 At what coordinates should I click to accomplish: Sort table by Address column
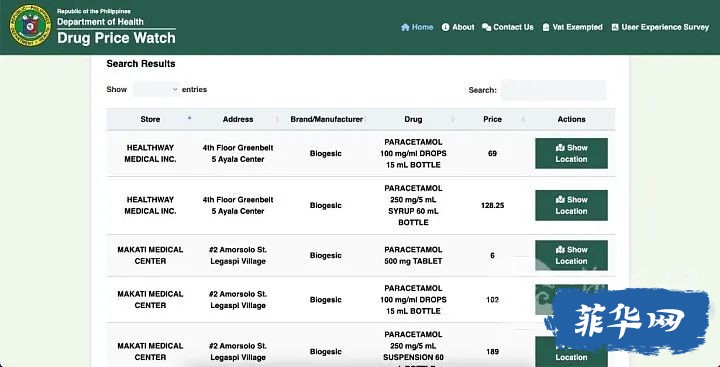(238, 119)
